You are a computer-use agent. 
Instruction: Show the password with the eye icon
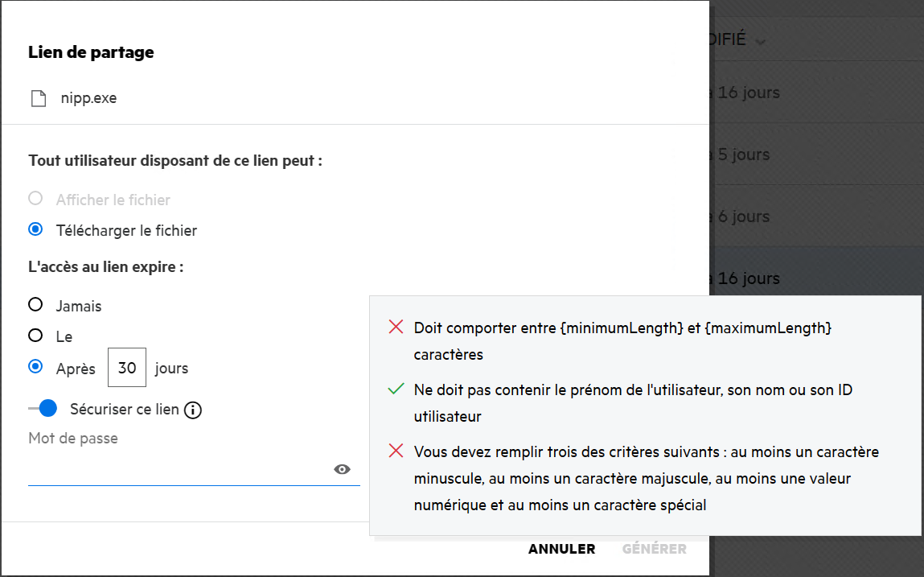tap(343, 469)
